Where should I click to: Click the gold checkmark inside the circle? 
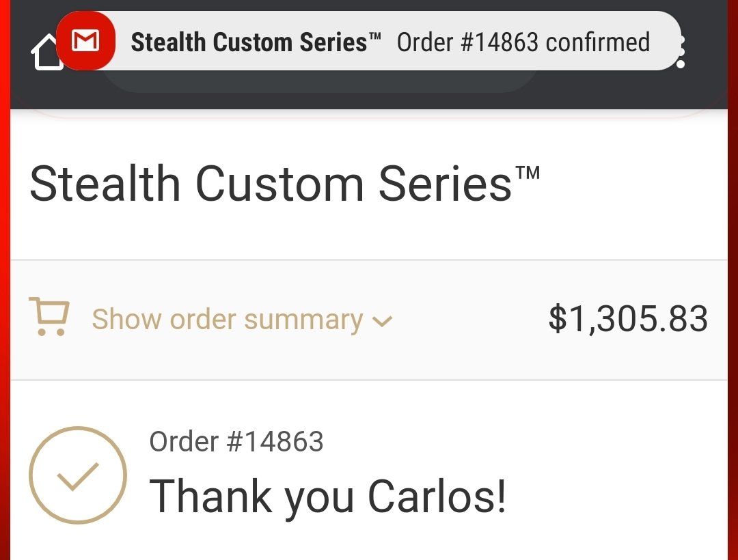tap(78, 476)
